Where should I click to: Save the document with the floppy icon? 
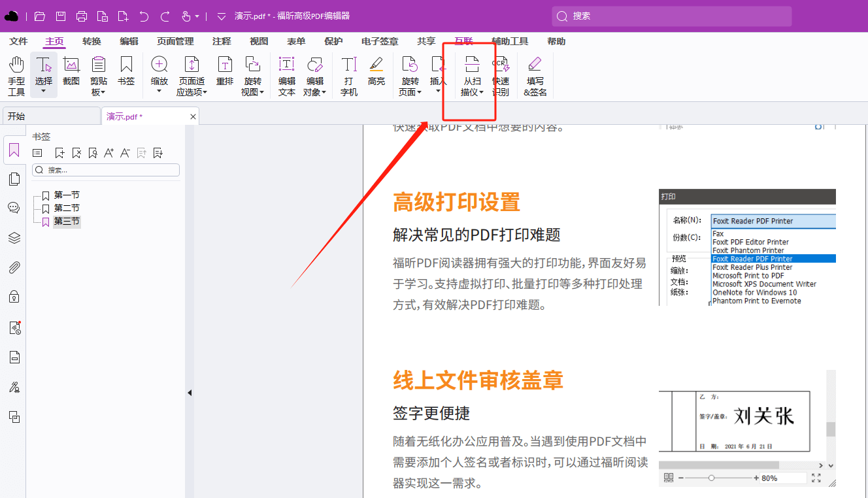60,16
